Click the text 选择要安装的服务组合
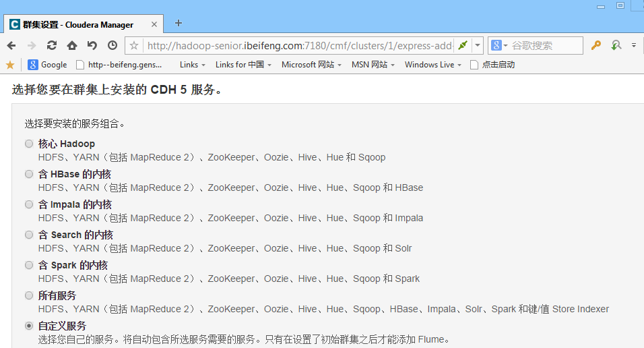644x348 pixels. point(74,123)
